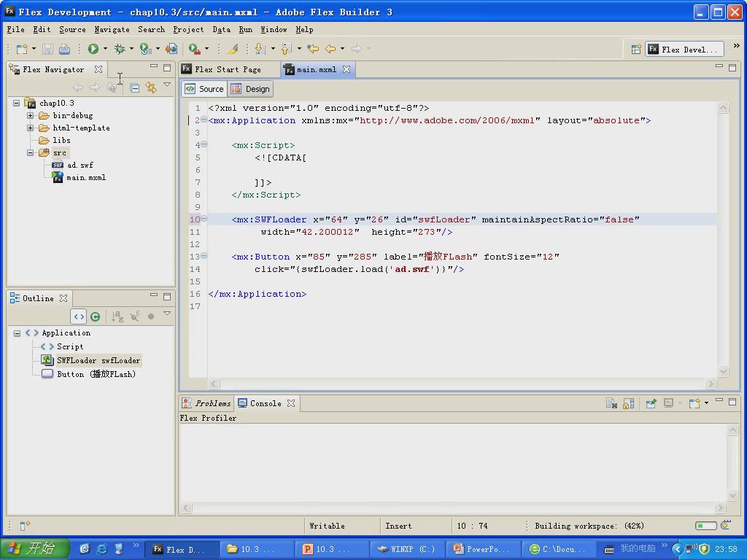747x560 pixels.
Task: Collapse the Application node in Outline
Action: 18,332
